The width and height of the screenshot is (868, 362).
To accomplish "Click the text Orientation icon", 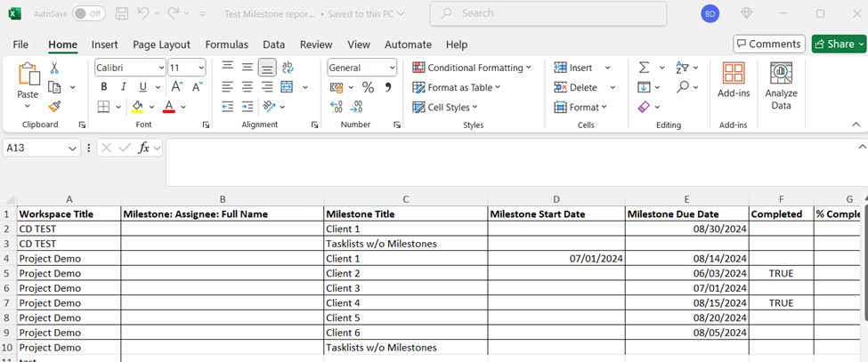I will (x=269, y=106).
